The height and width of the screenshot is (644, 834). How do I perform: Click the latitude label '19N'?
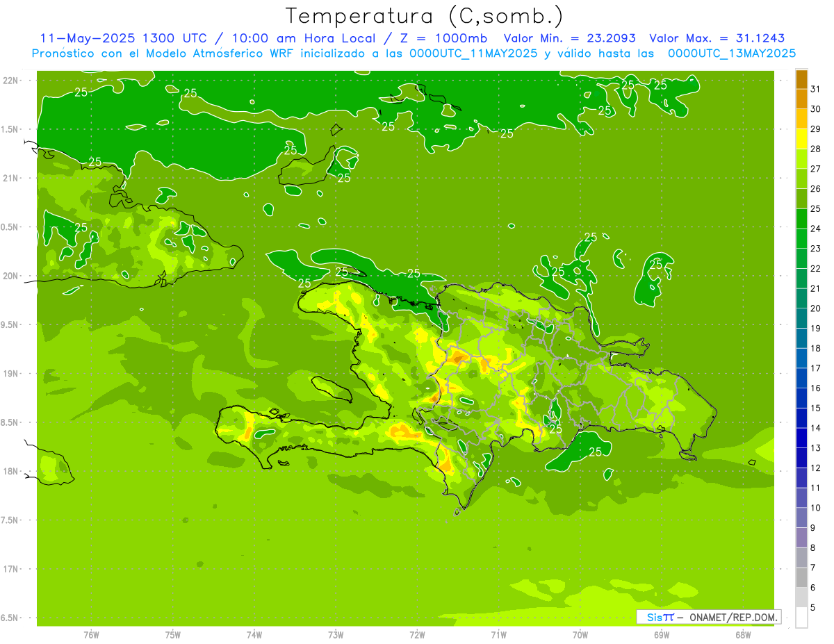(12, 373)
